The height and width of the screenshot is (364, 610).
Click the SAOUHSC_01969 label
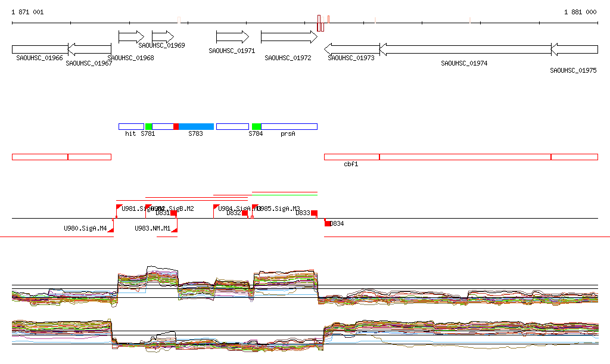tap(161, 45)
